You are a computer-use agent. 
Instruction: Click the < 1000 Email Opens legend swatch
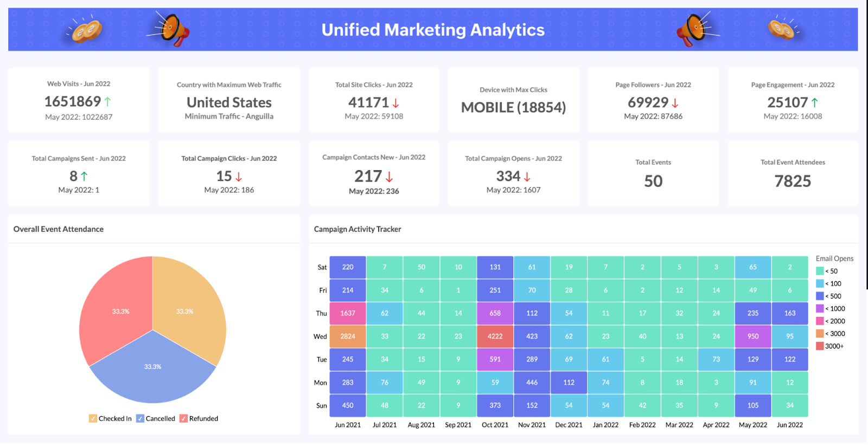[820, 309]
